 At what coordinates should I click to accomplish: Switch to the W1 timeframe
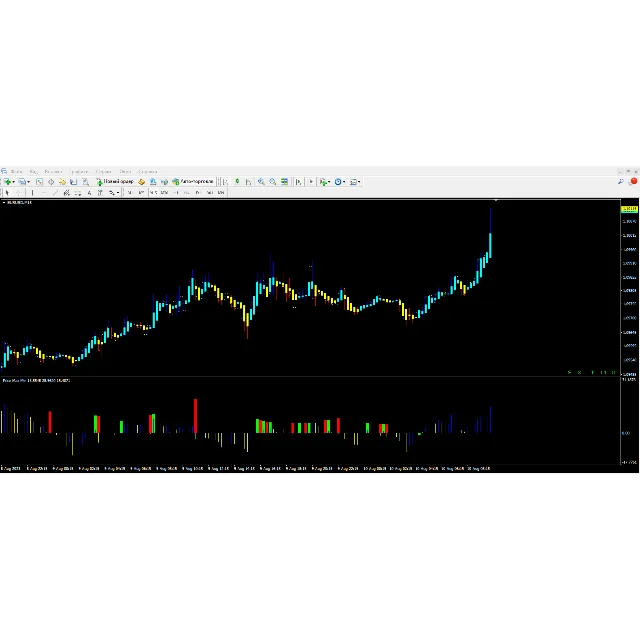[209, 193]
